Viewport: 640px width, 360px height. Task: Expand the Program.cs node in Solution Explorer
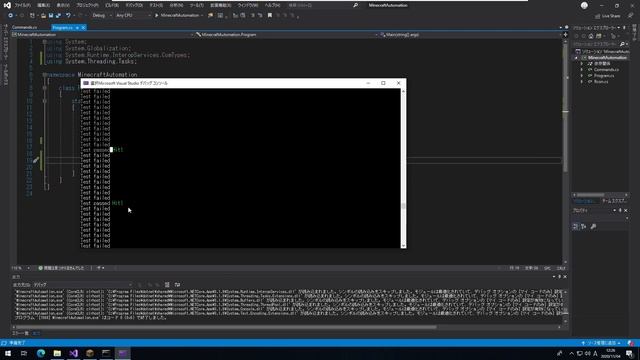click(582, 76)
